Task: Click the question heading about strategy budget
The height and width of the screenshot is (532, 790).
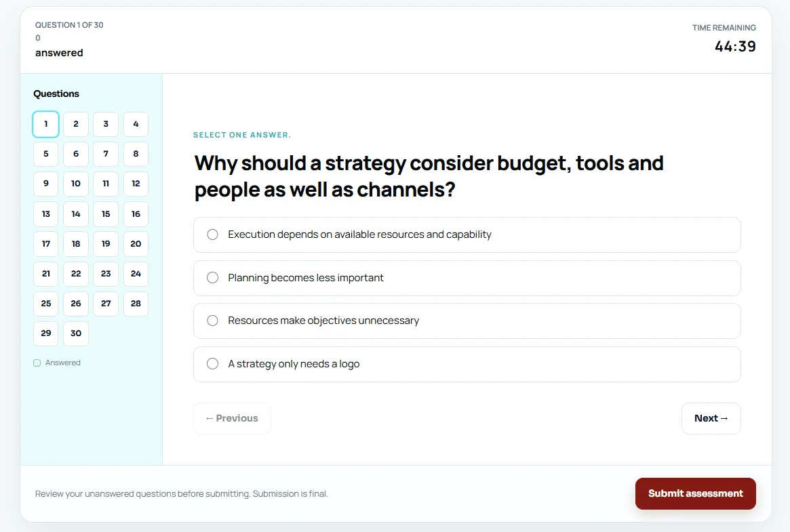Action: (429, 177)
